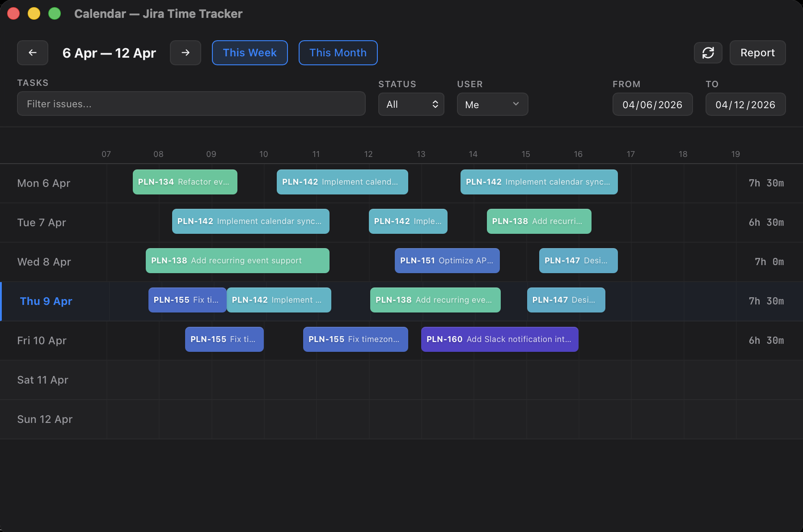This screenshot has height=532, width=803.
Task: Edit the From date 04/06/2026
Action: (652, 104)
